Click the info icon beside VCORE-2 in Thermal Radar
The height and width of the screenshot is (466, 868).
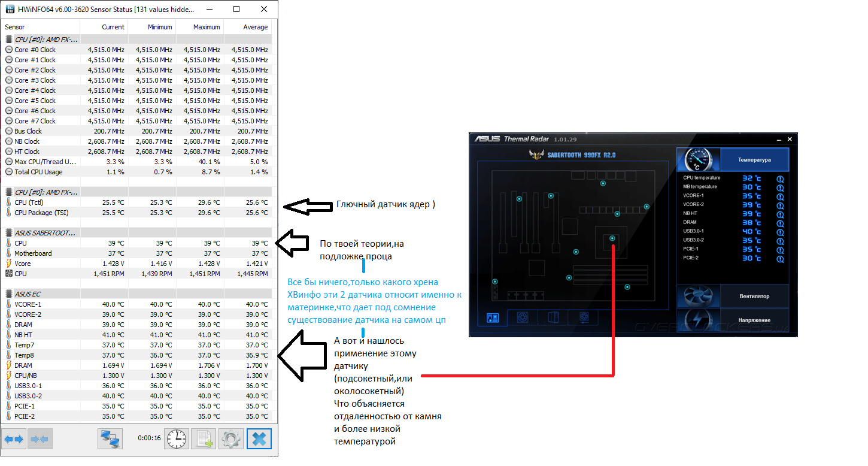coord(780,205)
